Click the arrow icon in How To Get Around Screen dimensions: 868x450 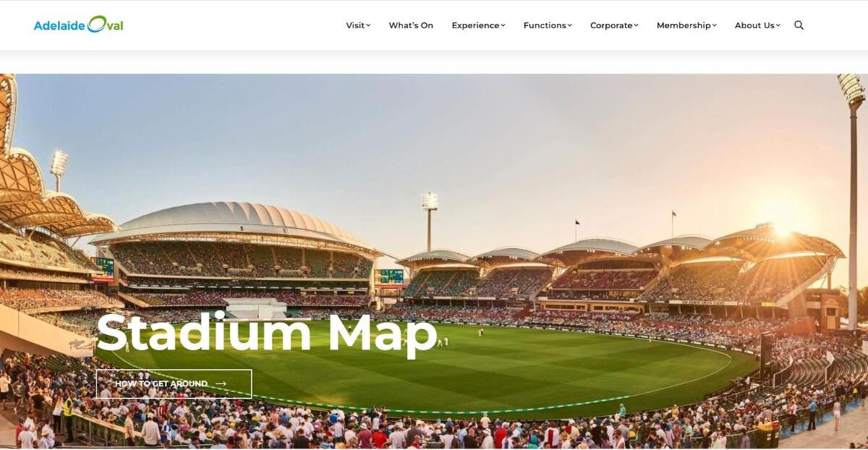click(x=221, y=383)
